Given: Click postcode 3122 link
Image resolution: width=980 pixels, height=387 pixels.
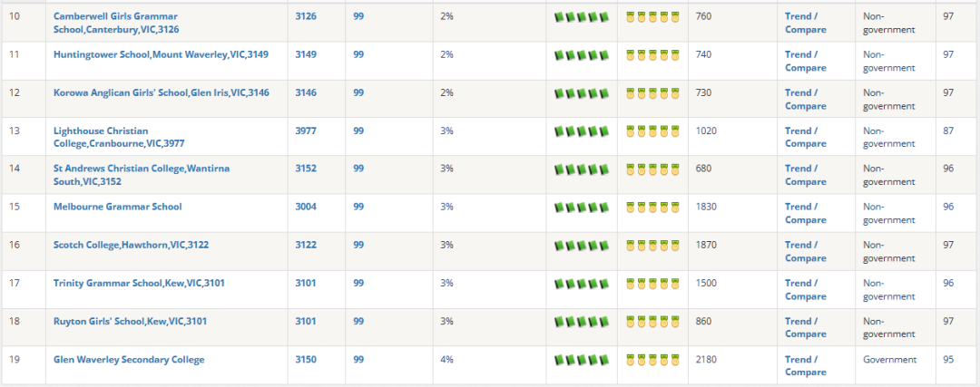Looking at the screenshot, I should coord(306,245).
